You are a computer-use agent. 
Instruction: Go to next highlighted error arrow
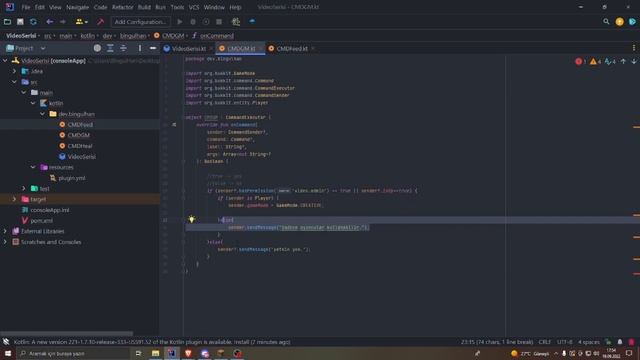[634, 61]
